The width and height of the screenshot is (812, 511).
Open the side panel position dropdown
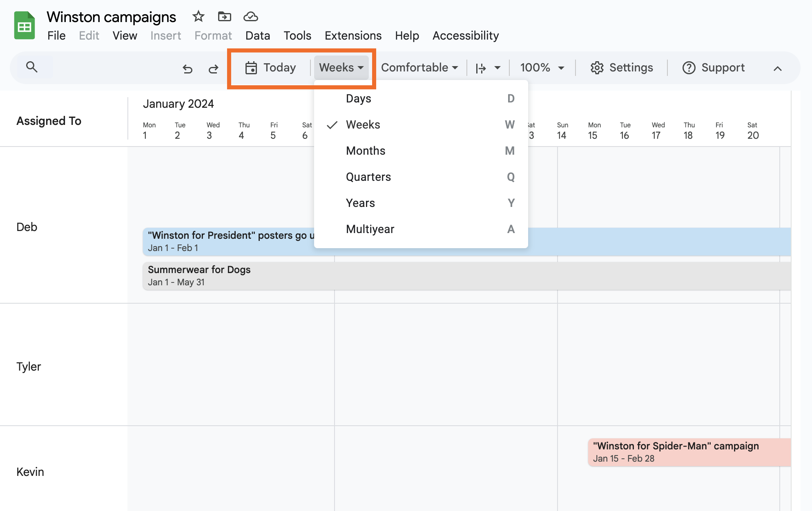[x=488, y=68]
